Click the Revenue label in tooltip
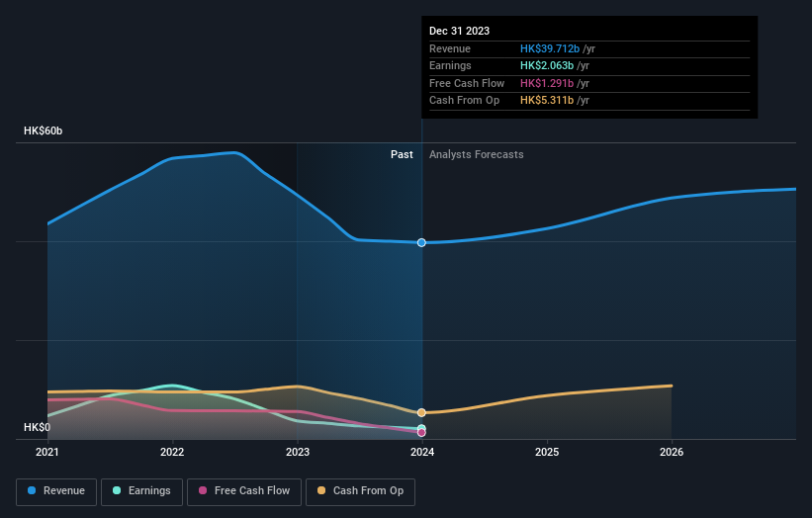 [x=449, y=48]
